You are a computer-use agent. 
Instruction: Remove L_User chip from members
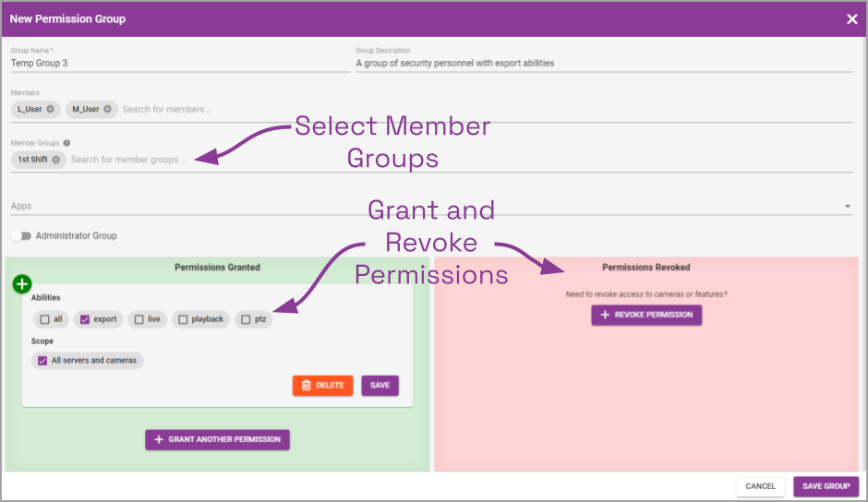pyautogui.click(x=51, y=109)
